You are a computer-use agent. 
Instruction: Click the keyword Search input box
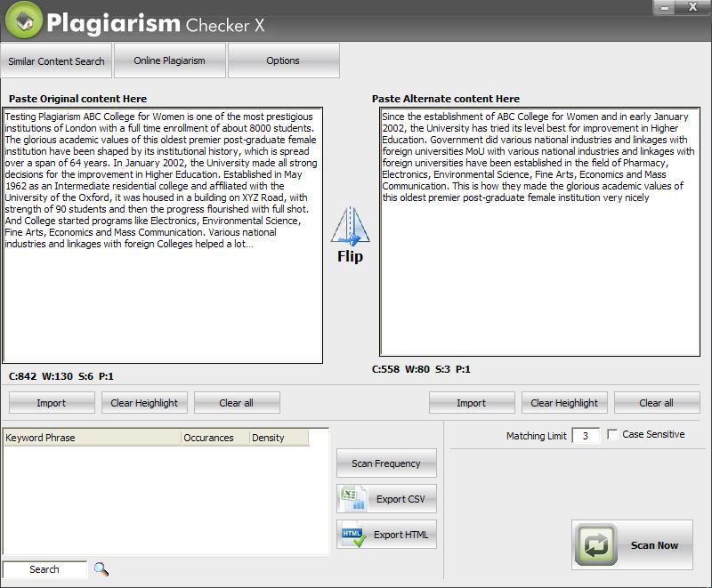point(44,569)
